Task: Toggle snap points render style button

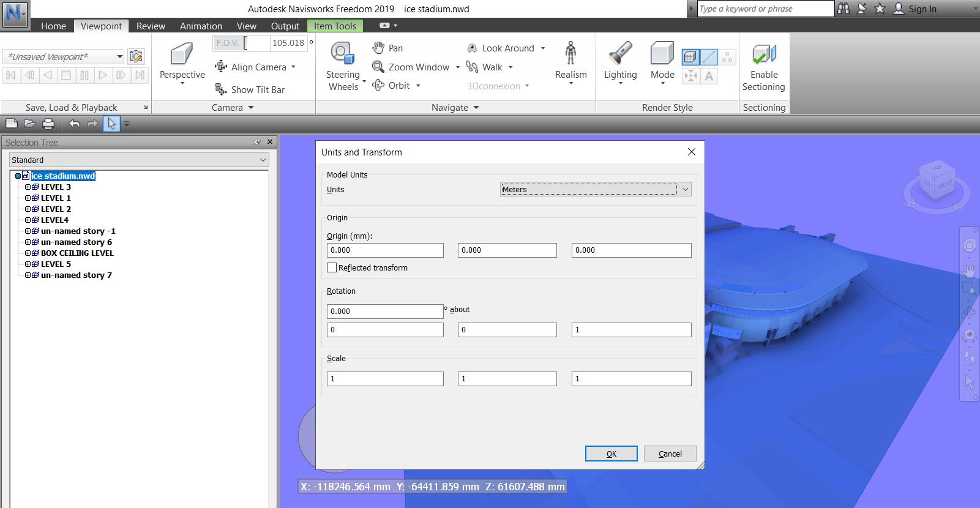Action: pos(690,76)
